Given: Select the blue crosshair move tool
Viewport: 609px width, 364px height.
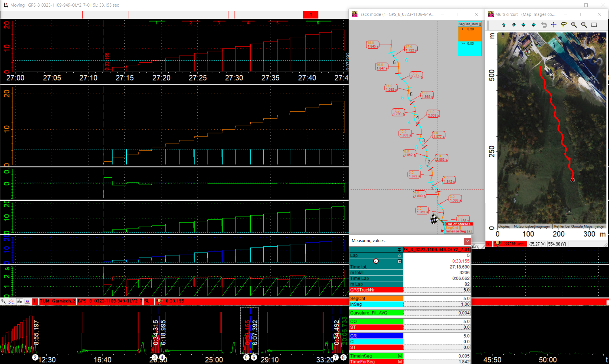Looking at the screenshot, I should point(554,25).
